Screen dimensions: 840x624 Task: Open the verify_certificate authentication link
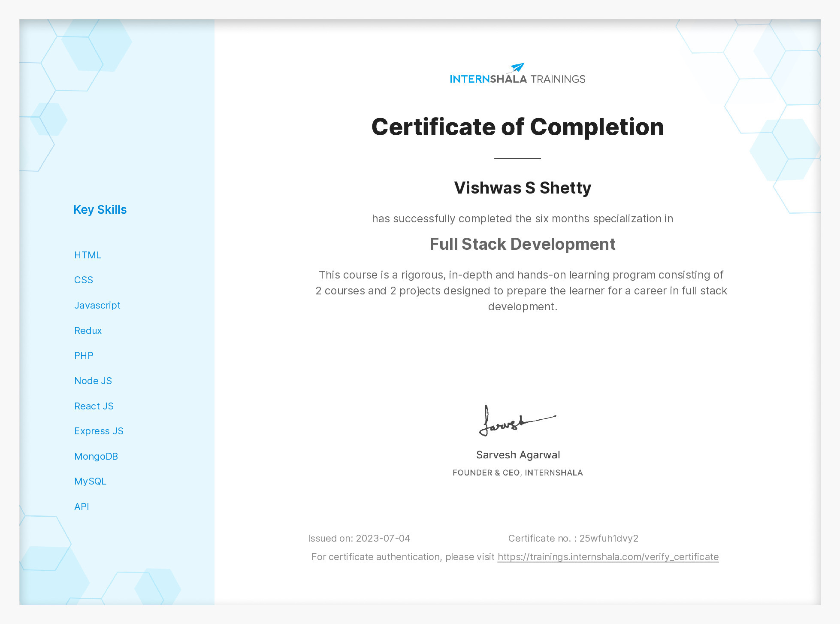coord(608,557)
